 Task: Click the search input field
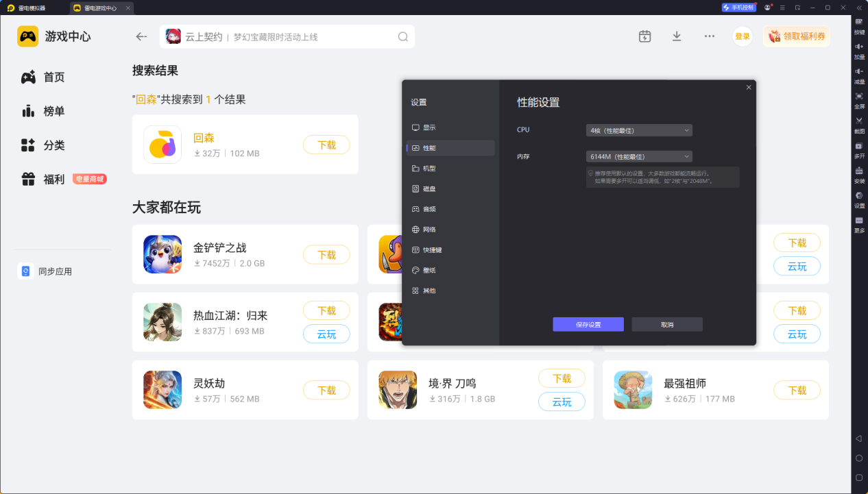pos(287,37)
